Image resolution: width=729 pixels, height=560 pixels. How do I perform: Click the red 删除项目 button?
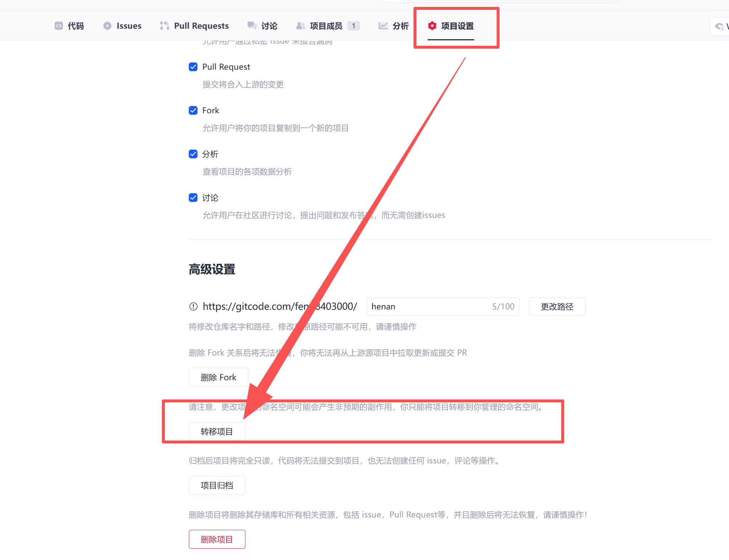(x=217, y=539)
